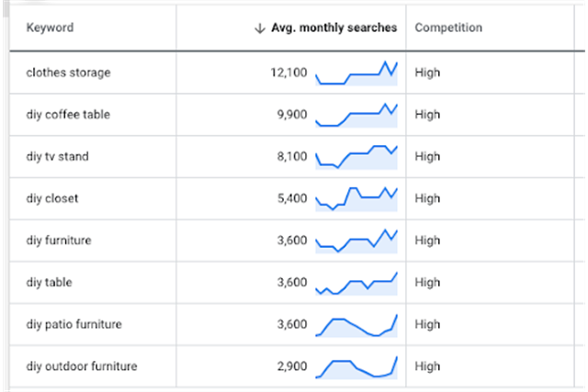Open the diy table row trend chart
This screenshot has height=392, width=588.
356,283
